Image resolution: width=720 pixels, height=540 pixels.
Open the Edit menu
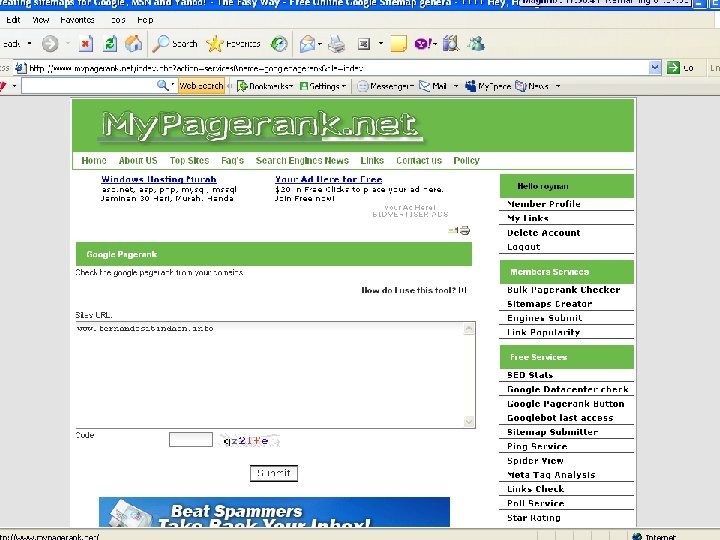click(13, 20)
